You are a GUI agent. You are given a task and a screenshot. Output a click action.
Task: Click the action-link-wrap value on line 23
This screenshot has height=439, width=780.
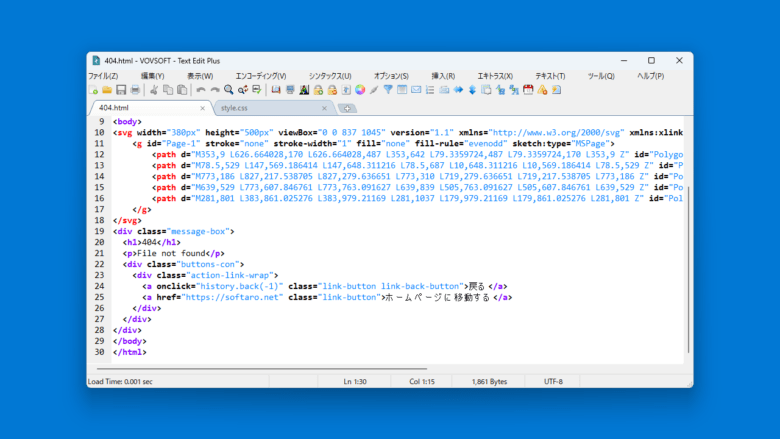click(229, 275)
